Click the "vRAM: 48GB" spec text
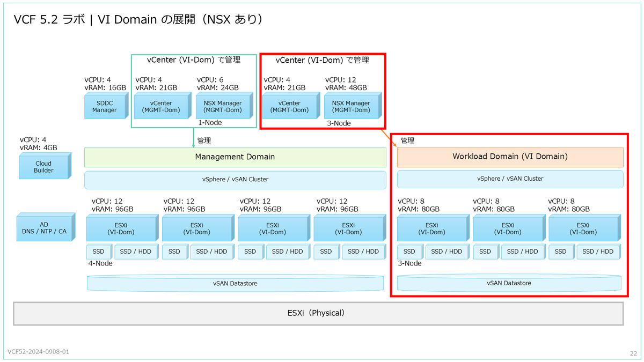Screen dimensions: 644x362 pos(346,87)
